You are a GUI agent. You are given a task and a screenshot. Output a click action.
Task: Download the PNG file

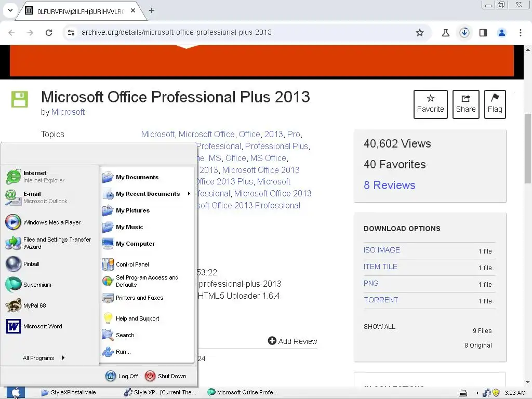coord(371,283)
